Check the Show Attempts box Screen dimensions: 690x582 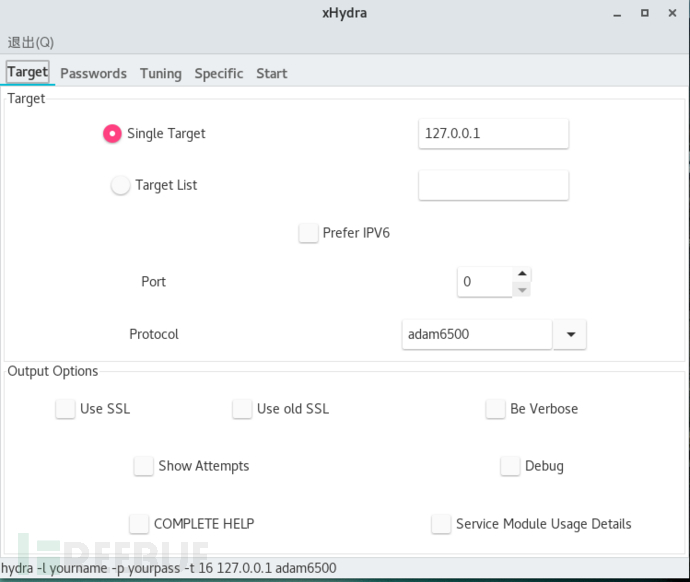click(x=143, y=466)
